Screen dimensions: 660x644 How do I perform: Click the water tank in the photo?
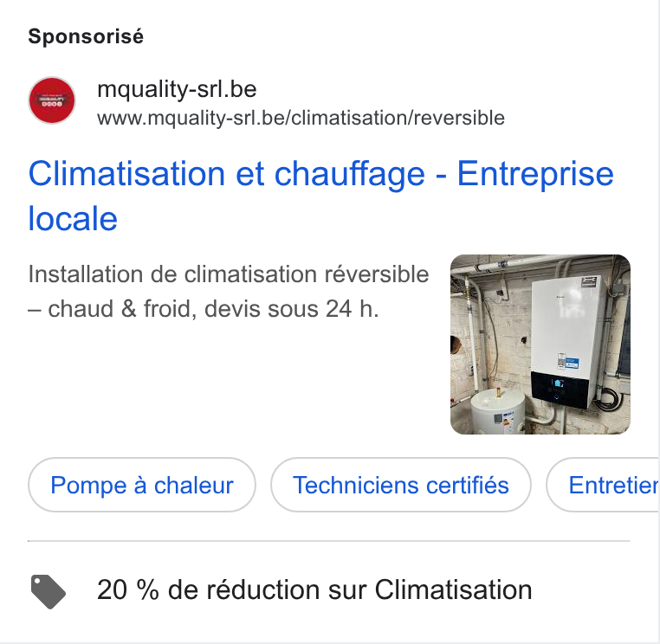click(498, 411)
